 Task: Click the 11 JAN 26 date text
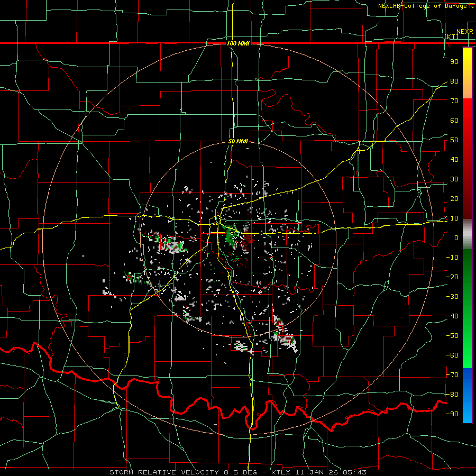tap(317, 472)
